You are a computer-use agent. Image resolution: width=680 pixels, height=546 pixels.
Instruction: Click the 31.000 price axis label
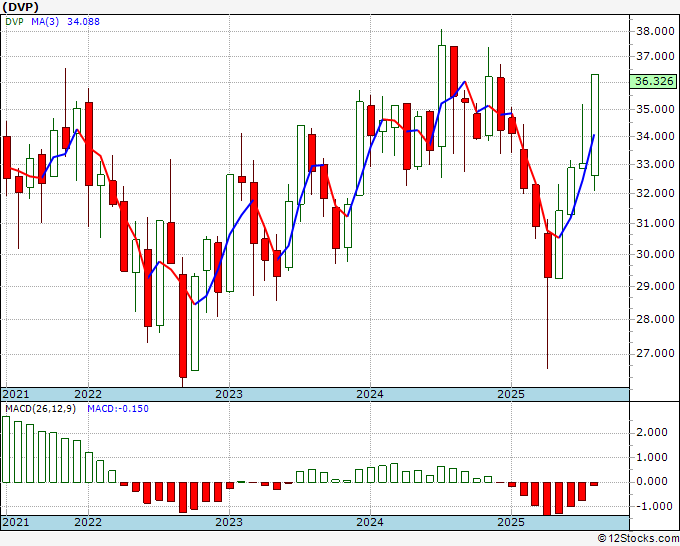click(x=655, y=223)
